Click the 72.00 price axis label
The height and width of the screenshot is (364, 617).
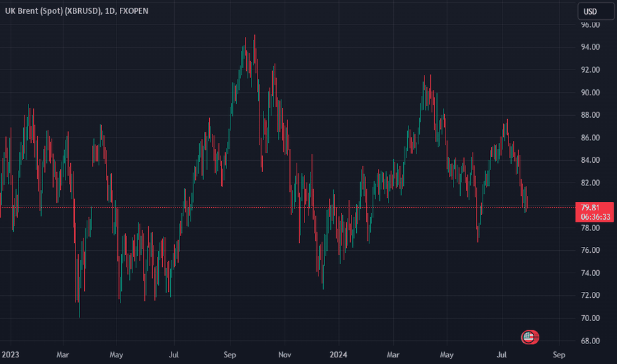(591, 295)
